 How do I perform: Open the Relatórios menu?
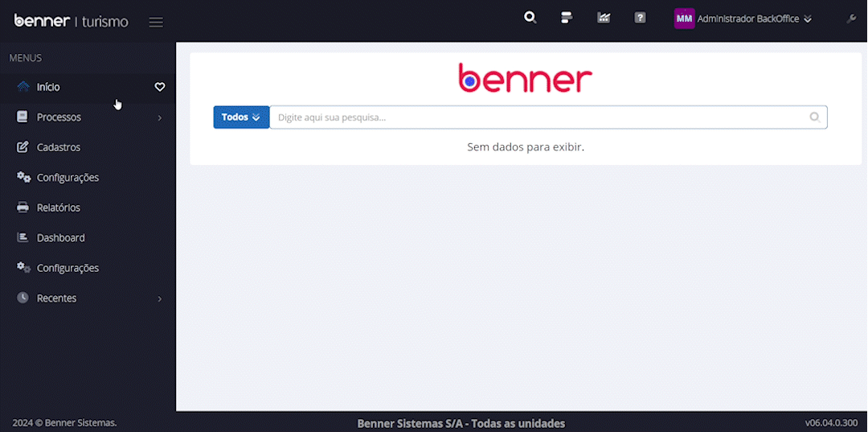point(88,208)
